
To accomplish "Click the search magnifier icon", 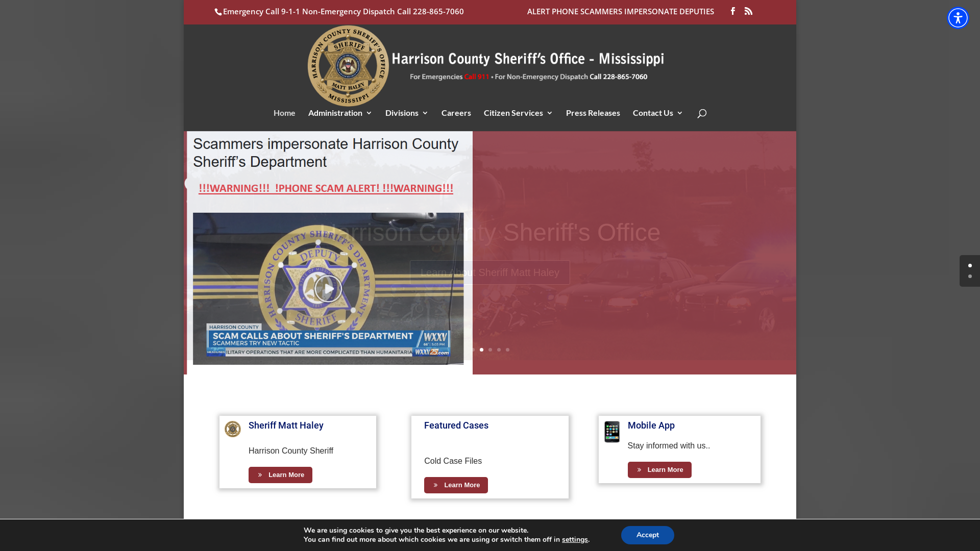I will (x=702, y=114).
